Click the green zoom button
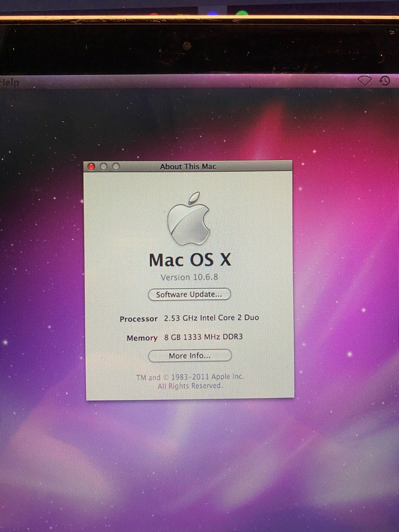 point(115,166)
